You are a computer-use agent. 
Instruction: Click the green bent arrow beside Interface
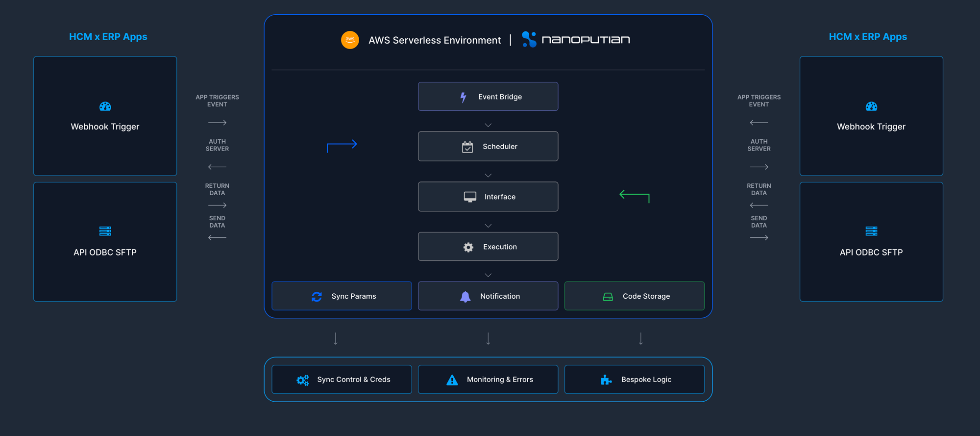coord(634,196)
